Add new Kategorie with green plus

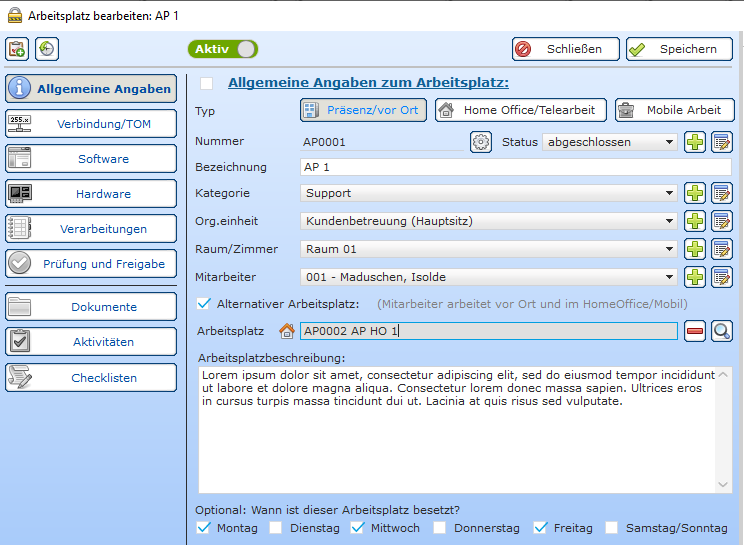(x=695, y=193)
